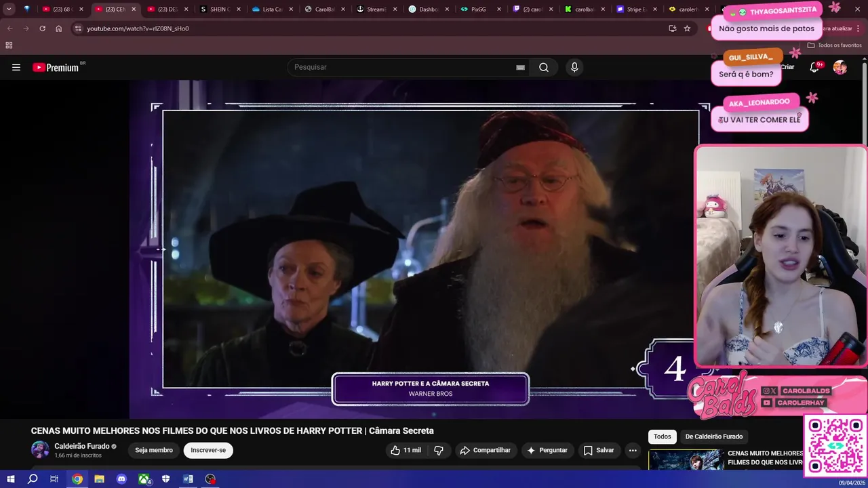Like the video with 11 mil thumbs-up
The image size is (868, 488).
[406, 450]
